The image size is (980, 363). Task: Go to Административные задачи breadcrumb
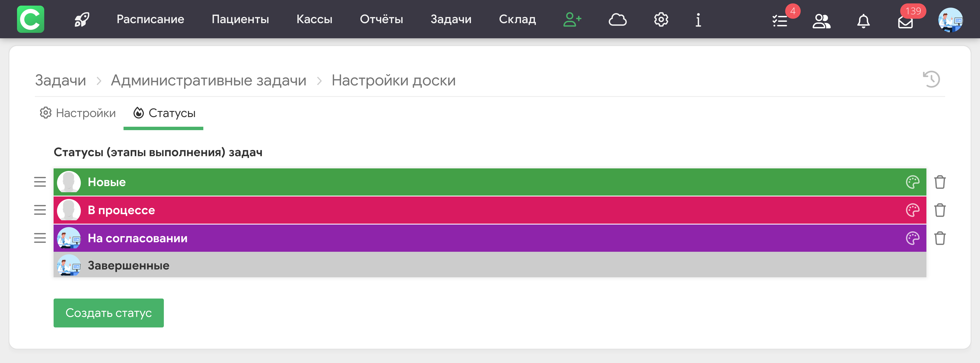pyautogui.click(x=208, y=80)
